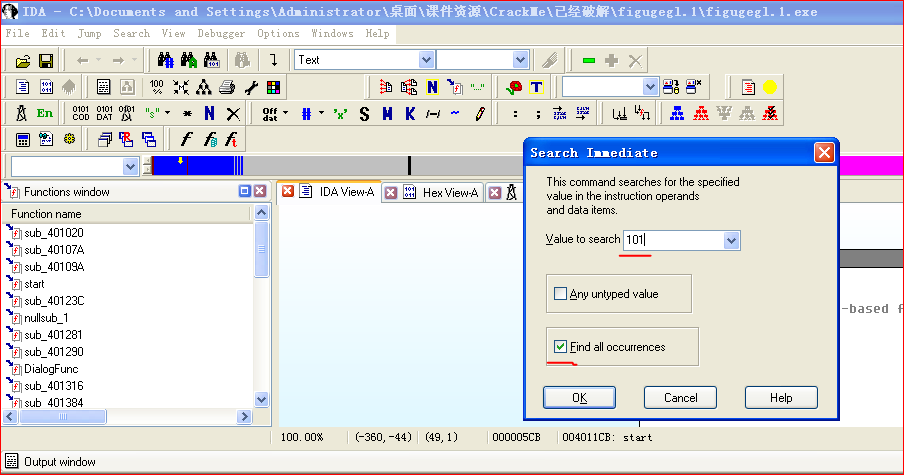Screen dimensions: 904x475
Task: Click the green En toolbar icon
Action: point(44,114)
